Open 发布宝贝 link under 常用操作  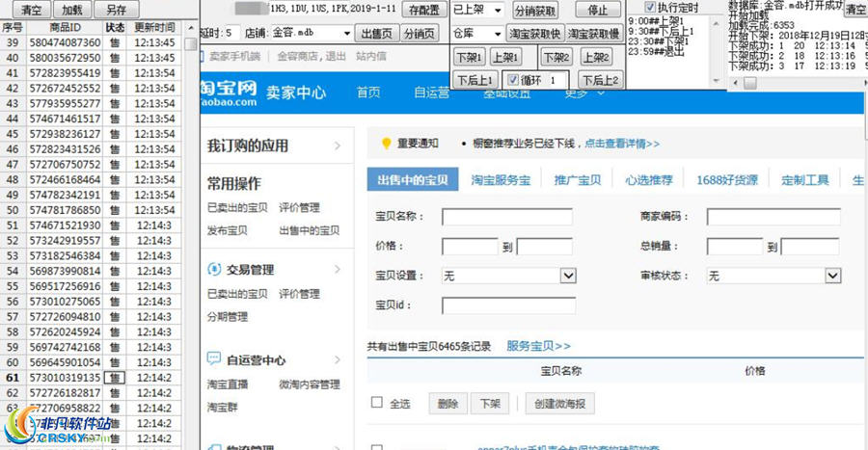coord(227,230)
